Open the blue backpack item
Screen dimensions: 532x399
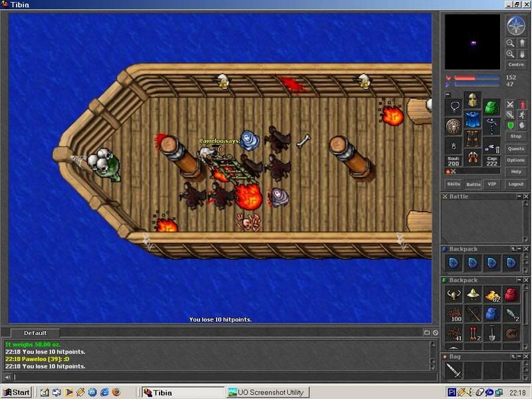click(x=492, y=314)
